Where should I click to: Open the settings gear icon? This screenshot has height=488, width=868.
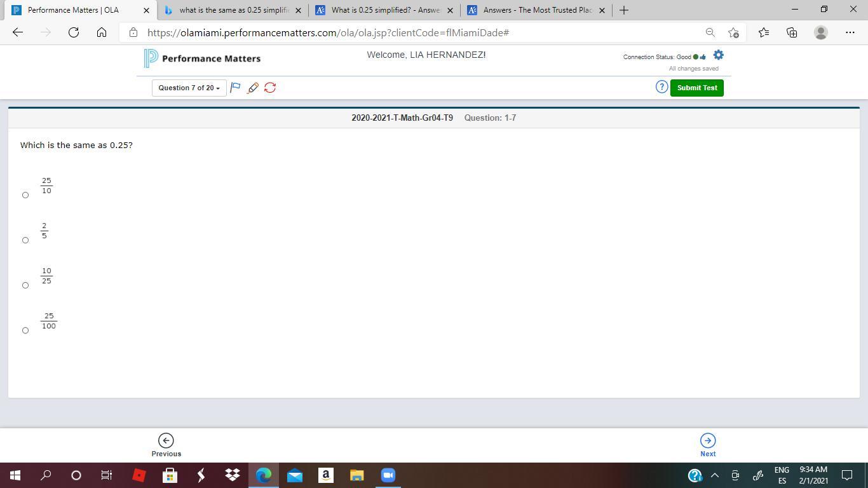pos(719,55)
